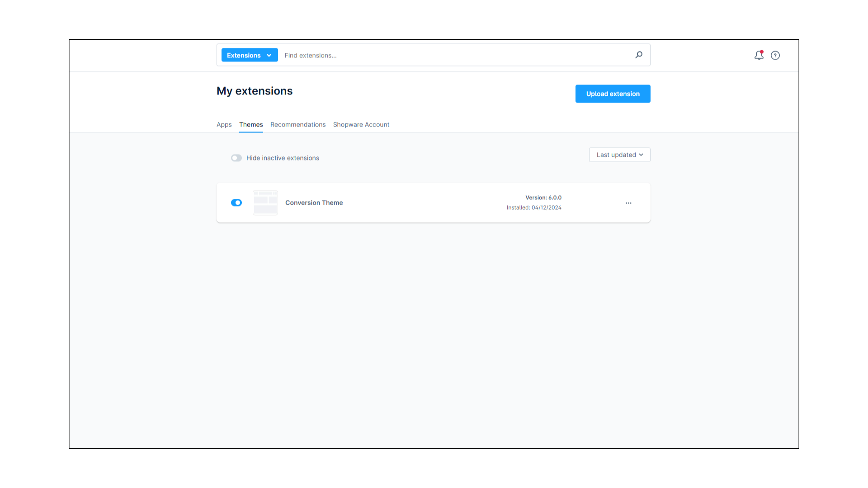Click the three-dot menu icon for Conversion Theme
This screenshot has height=488, width=868.
point(628,202)
